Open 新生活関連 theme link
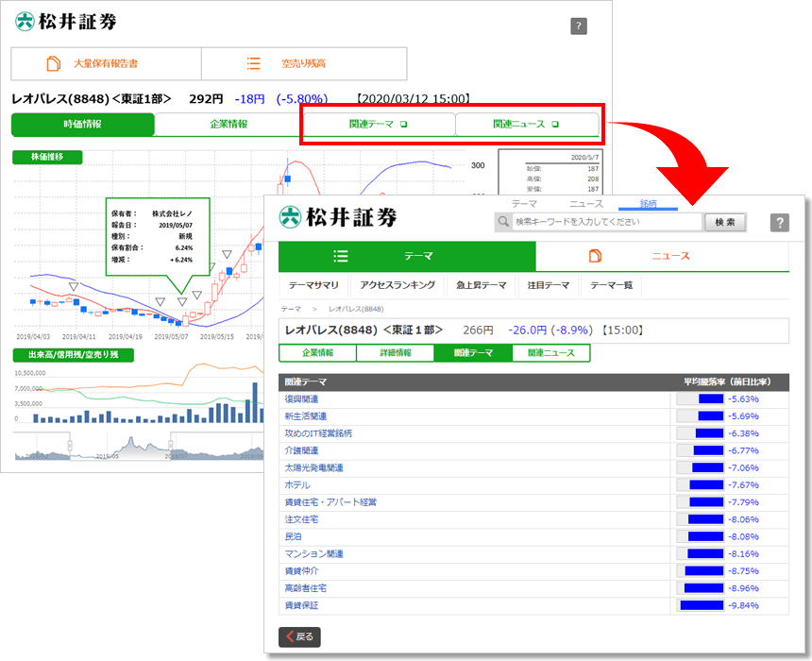The image size is (812, 661). pos(306,416)
